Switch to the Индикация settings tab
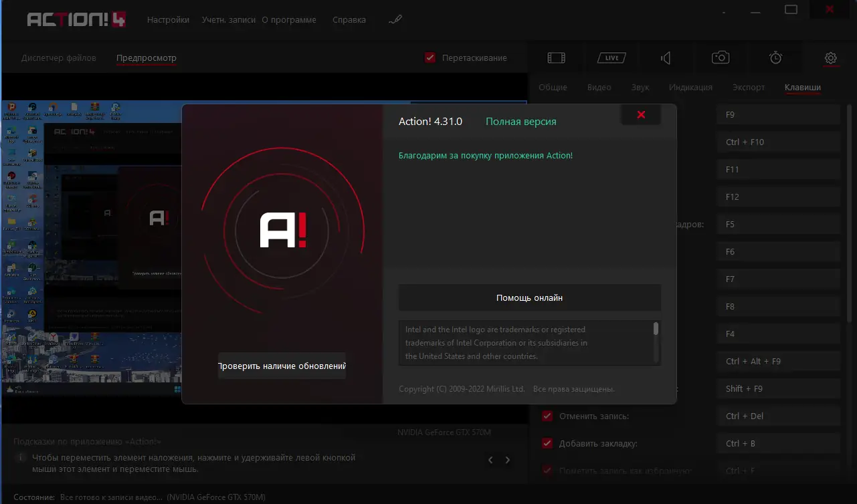This screenshot has width=857, height=504. pyautogui.click(x=690, y=88)
